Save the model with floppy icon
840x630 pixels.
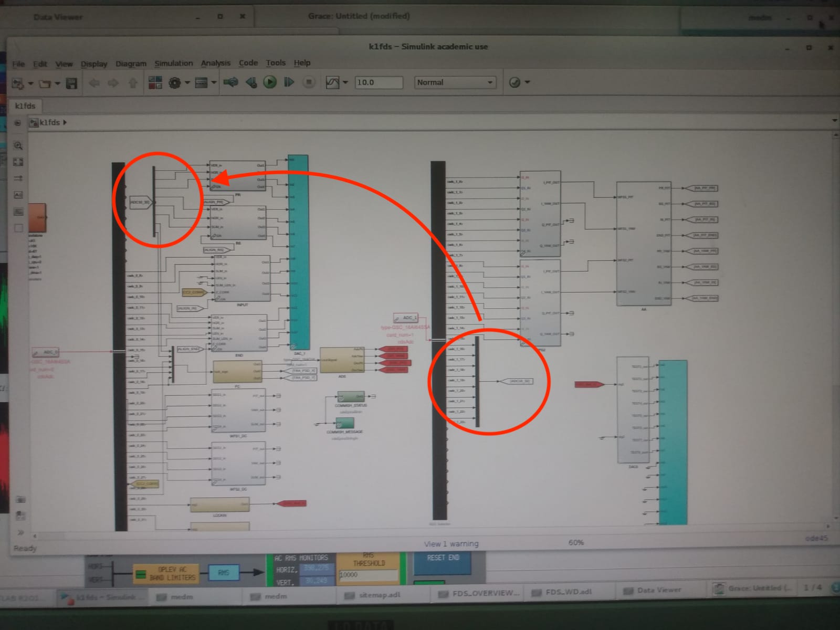tap(71, 83)
